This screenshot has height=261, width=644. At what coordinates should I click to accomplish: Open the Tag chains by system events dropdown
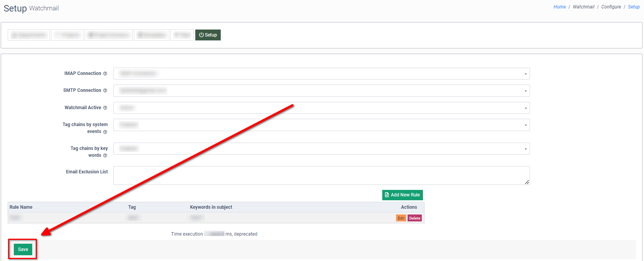(x=321, y=125)
